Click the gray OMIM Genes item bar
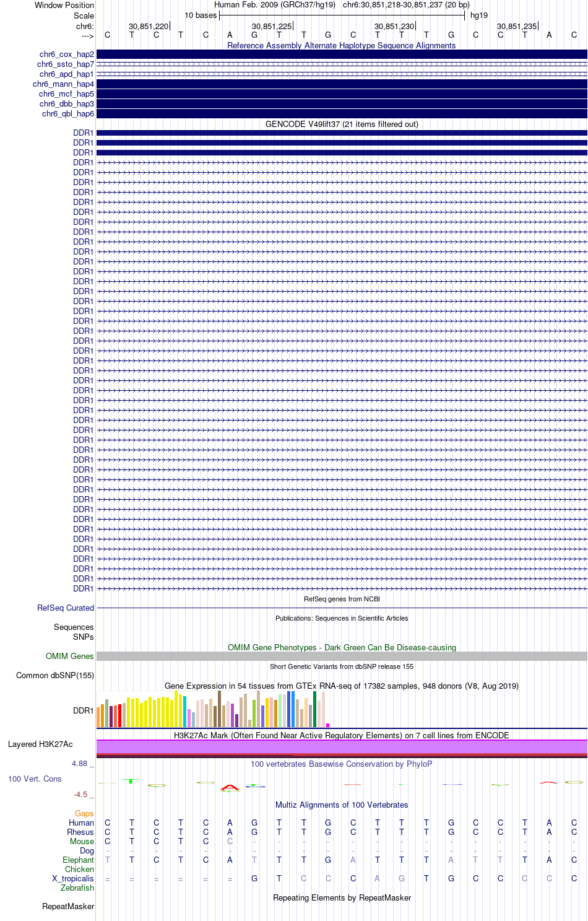The width and height of the screenshot is (588, 921). click(342, 656)
